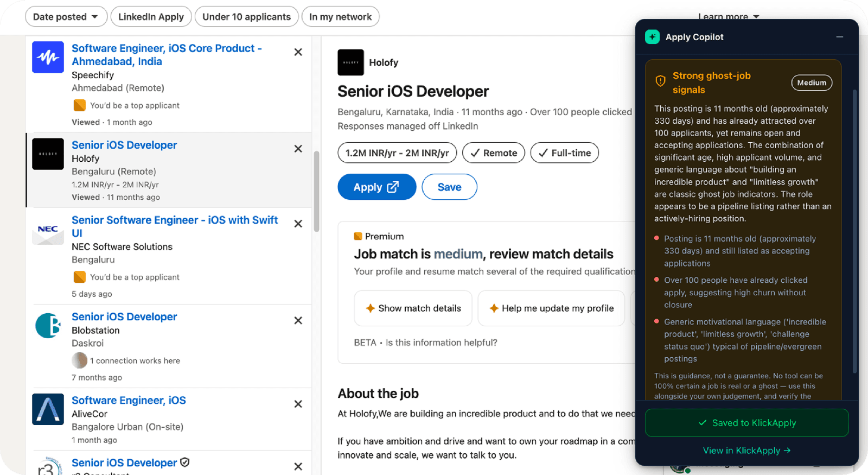Click 'Is this information helpful?' text

441,343
